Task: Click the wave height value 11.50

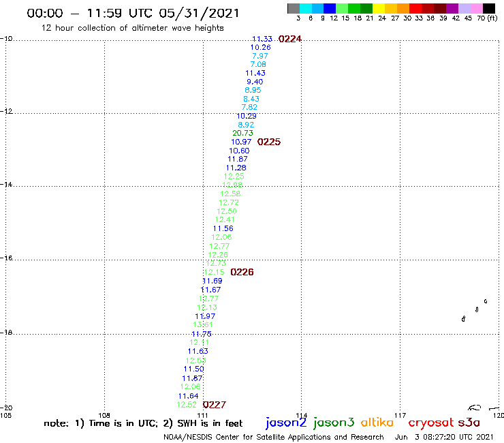Action: pyautogui.click(x=194, y=369)
